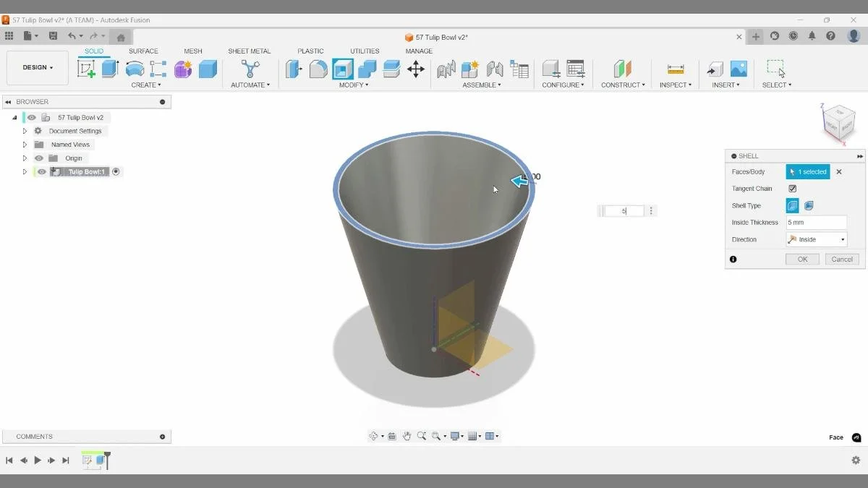
Task: Expand the Origin tree node
Action: tap(24, 158)
